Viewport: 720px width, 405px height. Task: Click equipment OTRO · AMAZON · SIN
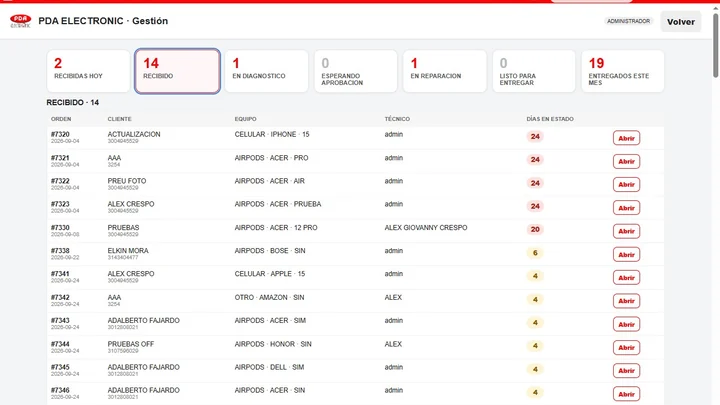pyautogui.click(x=270, y=298)
